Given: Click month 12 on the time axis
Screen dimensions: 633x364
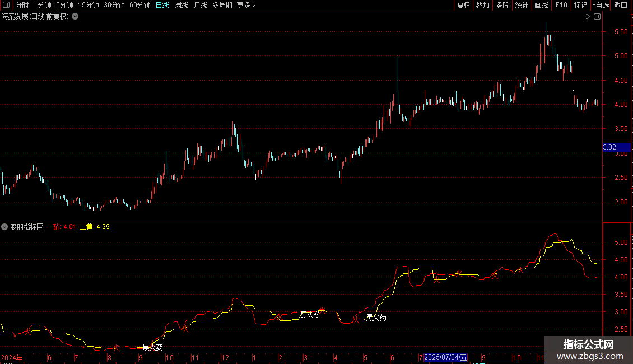Looking at the screenshot, I should pos(225,357).
